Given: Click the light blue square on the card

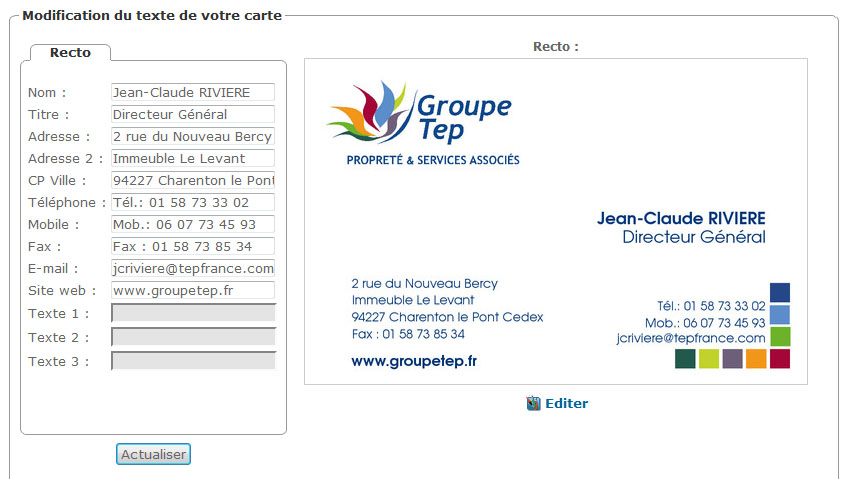Looking at the screenshot, I should 780,314.
